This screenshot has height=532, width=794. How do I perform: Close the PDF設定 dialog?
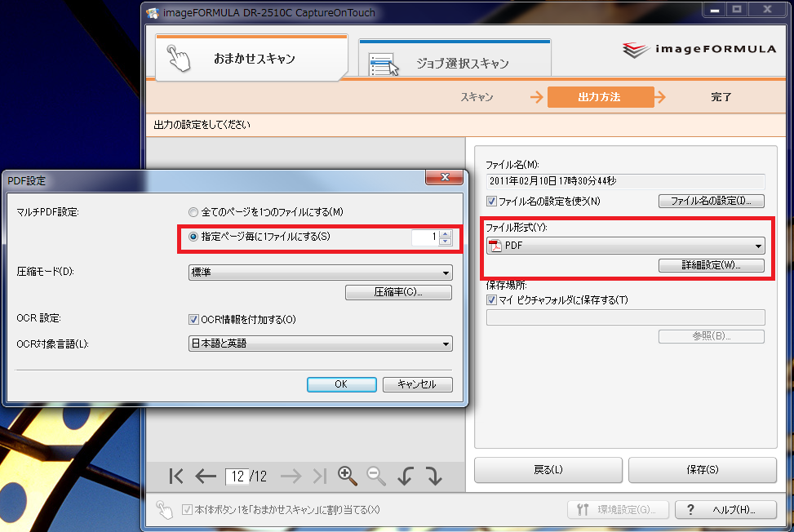coord(444,177)
